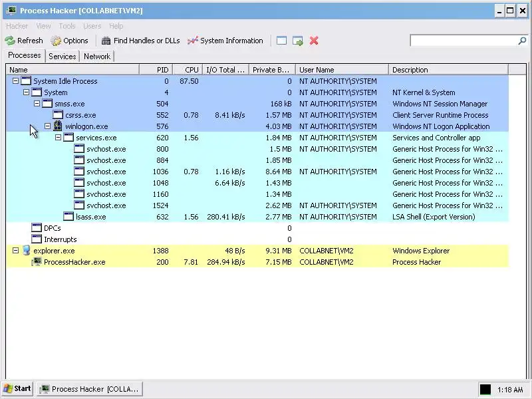Click the find window and thread icon
Screen dimensions: 532x399
pos(297,41)
